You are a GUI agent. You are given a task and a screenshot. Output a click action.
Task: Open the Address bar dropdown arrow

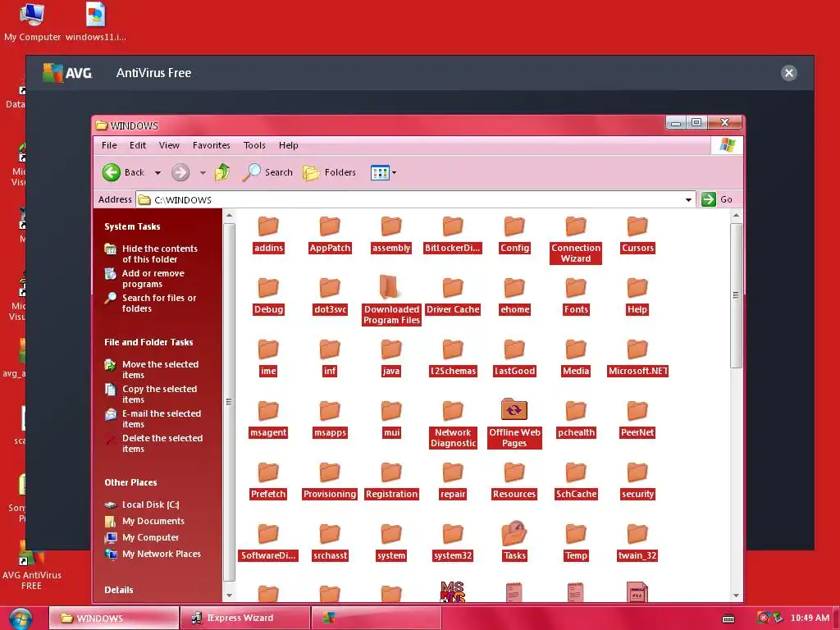point(688,200)
